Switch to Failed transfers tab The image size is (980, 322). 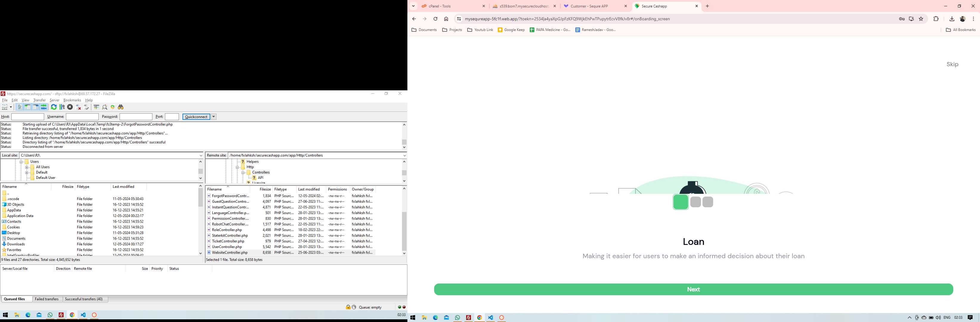pyautogui.click(x=47, y=299)
